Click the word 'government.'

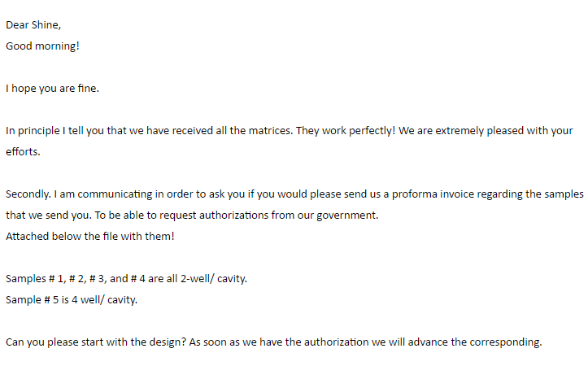pos(347,216)
